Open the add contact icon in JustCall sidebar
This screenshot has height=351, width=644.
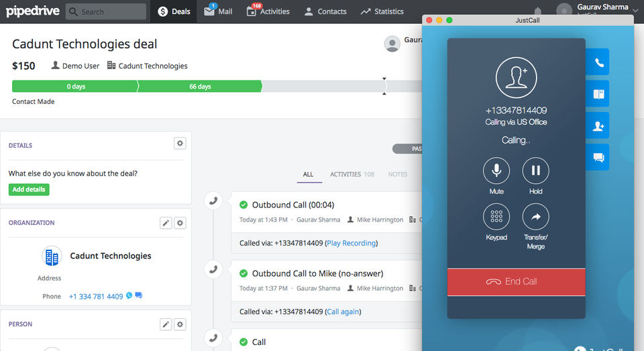point(598,126)
